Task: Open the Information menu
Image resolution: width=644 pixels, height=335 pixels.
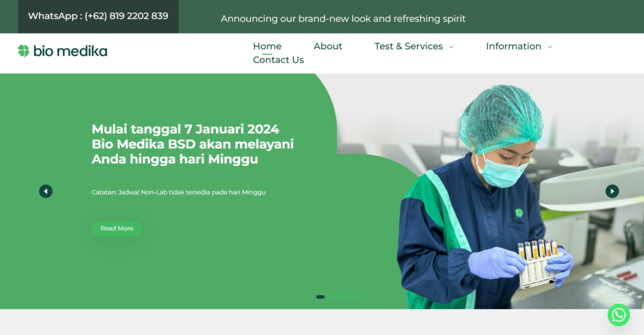Action: tap(513, 47)
